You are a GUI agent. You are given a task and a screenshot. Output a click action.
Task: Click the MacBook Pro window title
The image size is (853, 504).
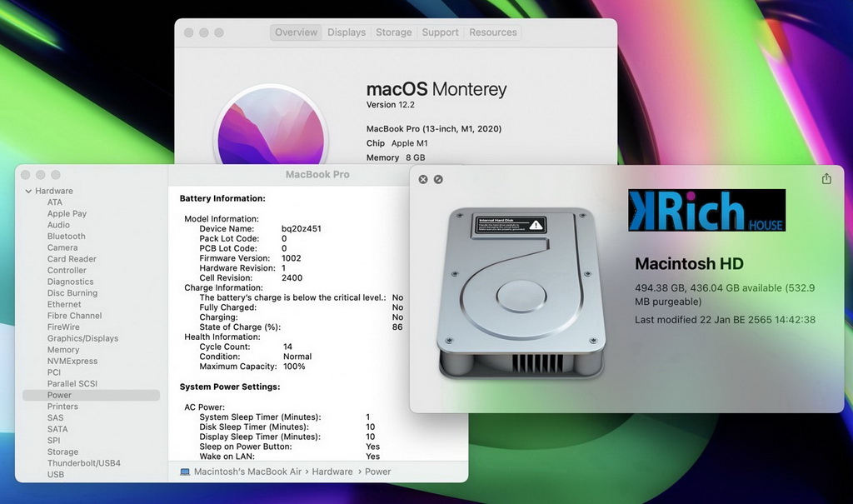pyautogui.click(x=317, y=175)
